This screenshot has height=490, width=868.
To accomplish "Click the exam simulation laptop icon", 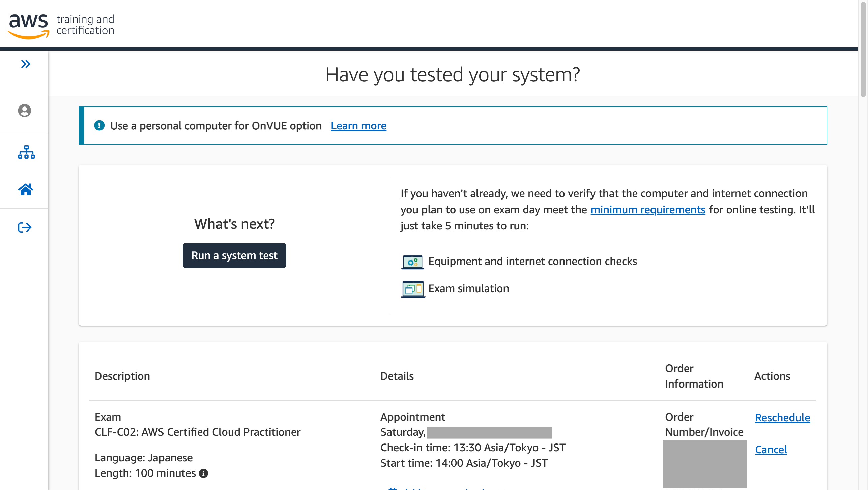I will coord(413,289).
